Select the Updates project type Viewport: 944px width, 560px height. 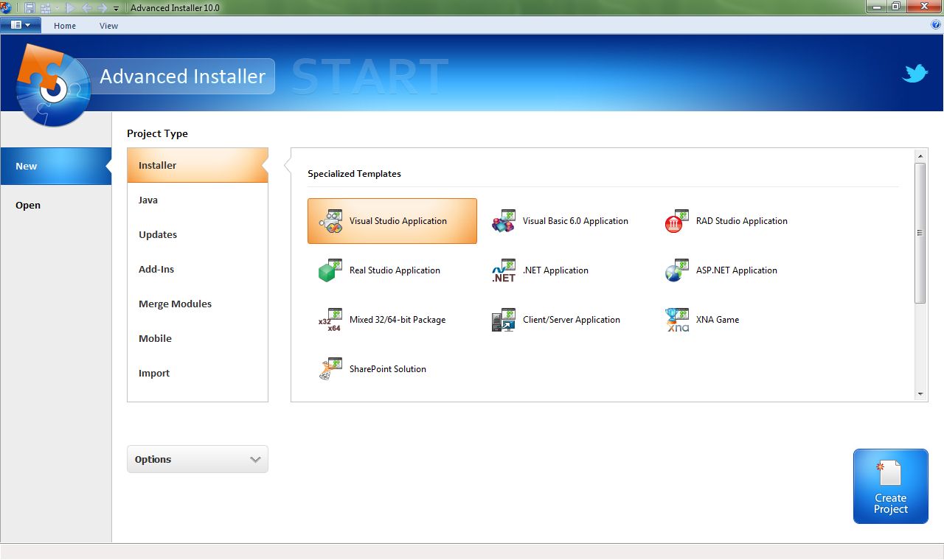[198, 234]
